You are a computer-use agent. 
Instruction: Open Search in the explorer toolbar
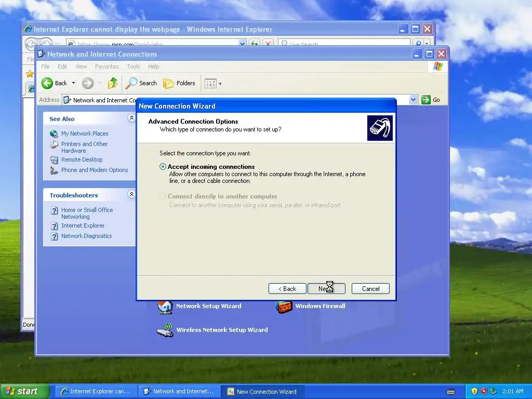141,83
